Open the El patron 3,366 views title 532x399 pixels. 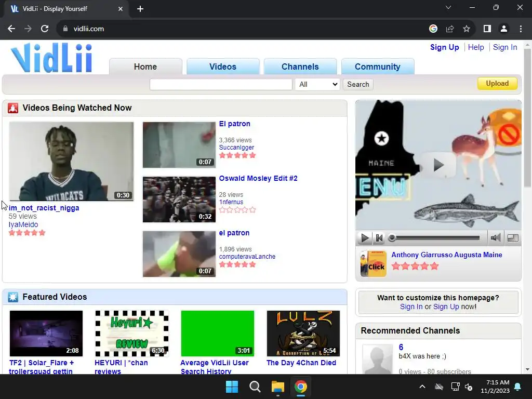point(234,124)
